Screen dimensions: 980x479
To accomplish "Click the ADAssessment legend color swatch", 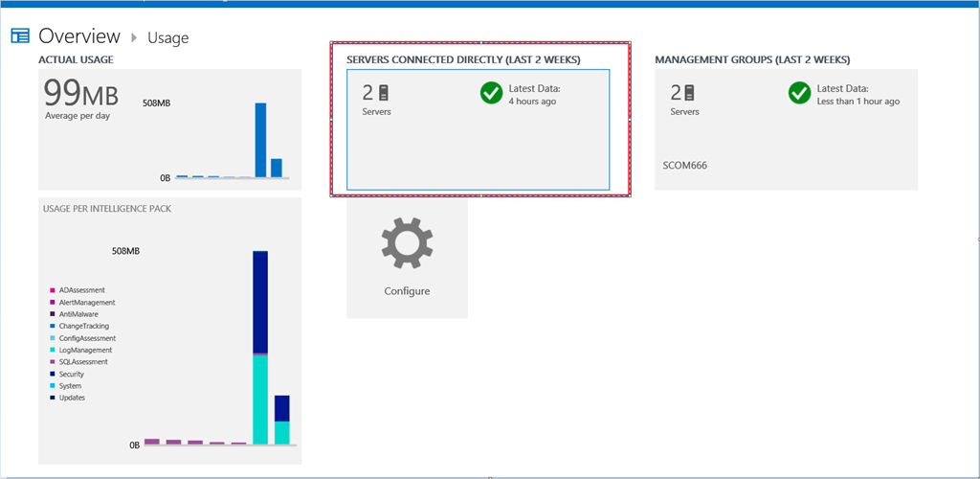I will click(x=52, y=290).
